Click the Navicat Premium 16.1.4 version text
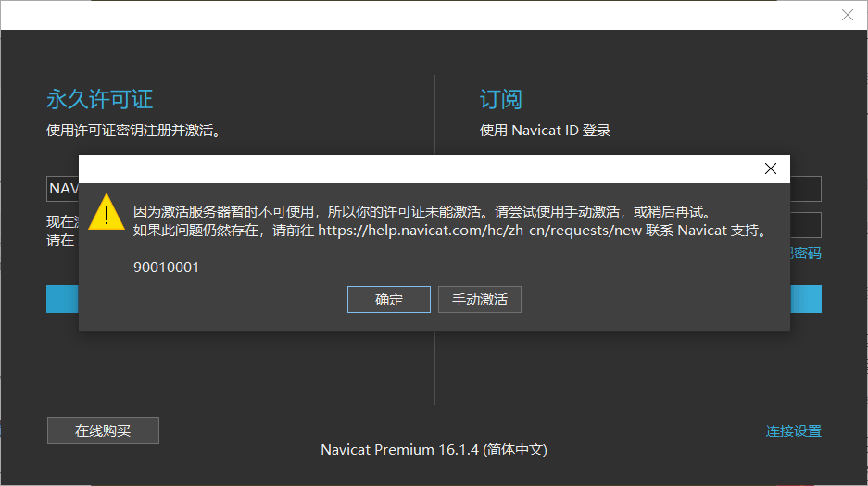This screenshot has height=486, width=868. [x=434, y=450]
